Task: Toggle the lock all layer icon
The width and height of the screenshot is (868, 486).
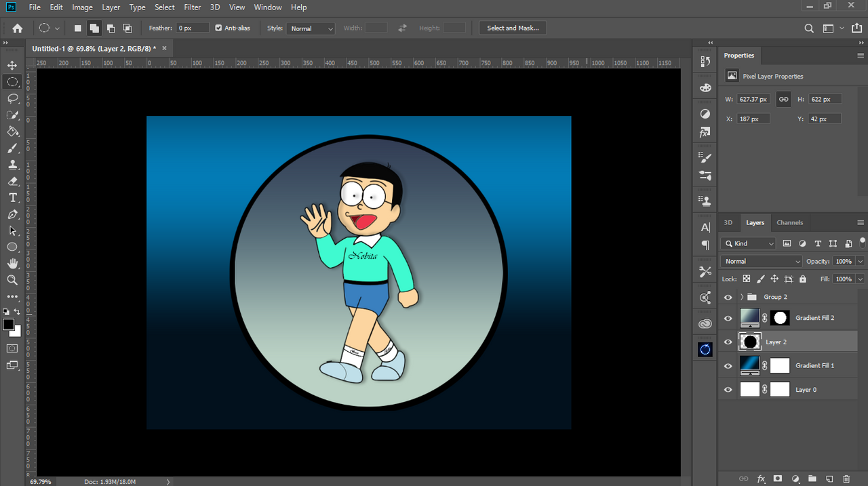Action: [803, 279]
